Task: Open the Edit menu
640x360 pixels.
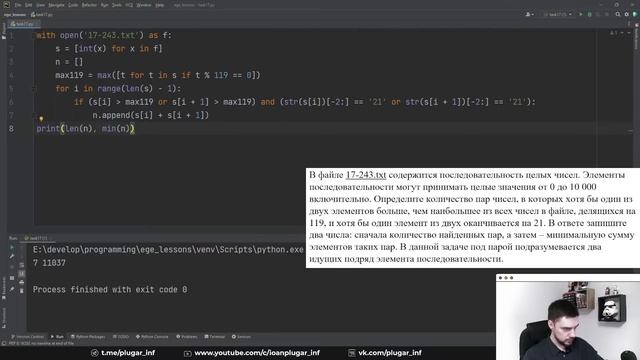Action: pos(29,5)
